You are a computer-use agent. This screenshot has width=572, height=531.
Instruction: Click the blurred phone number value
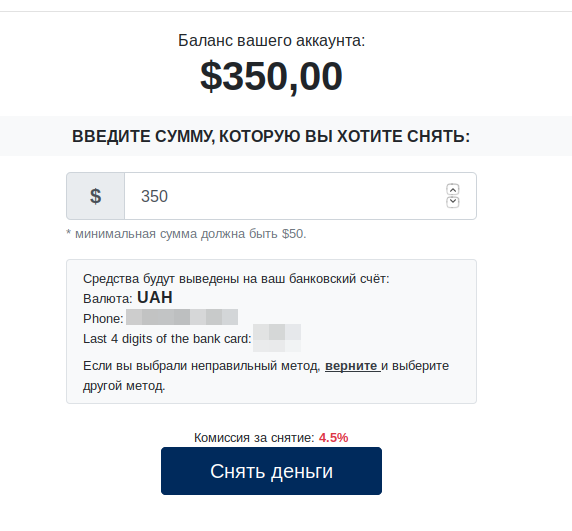[x=182, y=317]
